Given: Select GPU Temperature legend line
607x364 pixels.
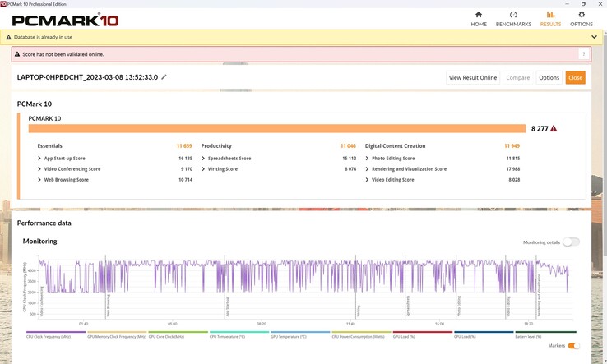Looking at the screenshot, I should coord(300,332).
